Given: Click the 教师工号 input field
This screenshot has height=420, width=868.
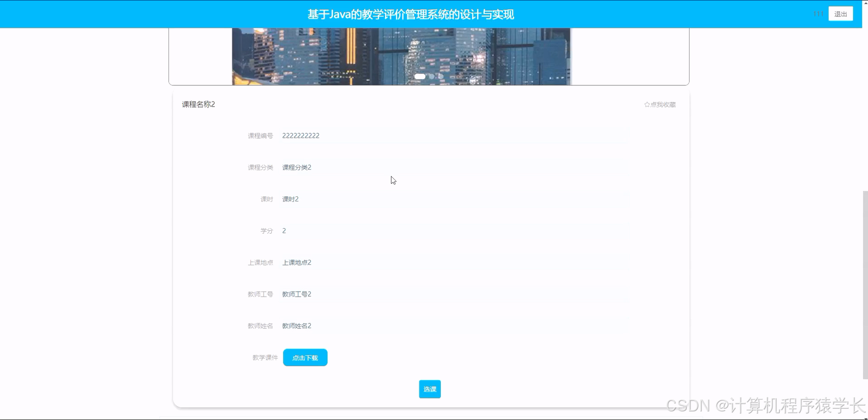Looking at the screenshot, I should pyautogui.click(x=453, y=294).
